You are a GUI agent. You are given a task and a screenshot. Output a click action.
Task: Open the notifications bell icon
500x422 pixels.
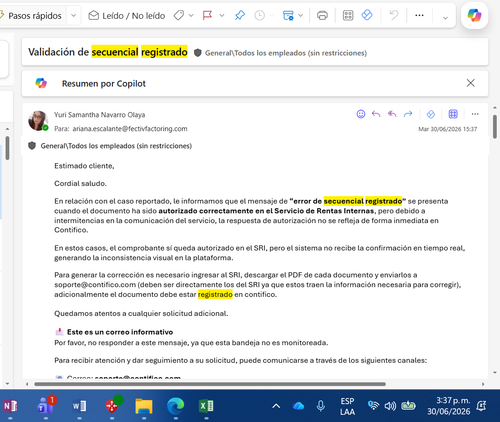(x=481, y=406)
